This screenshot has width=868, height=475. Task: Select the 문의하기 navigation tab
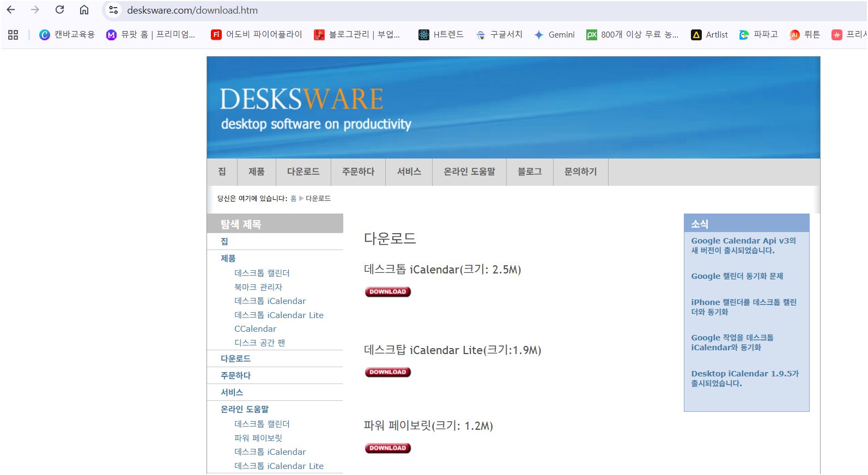(x=581, y=172)
